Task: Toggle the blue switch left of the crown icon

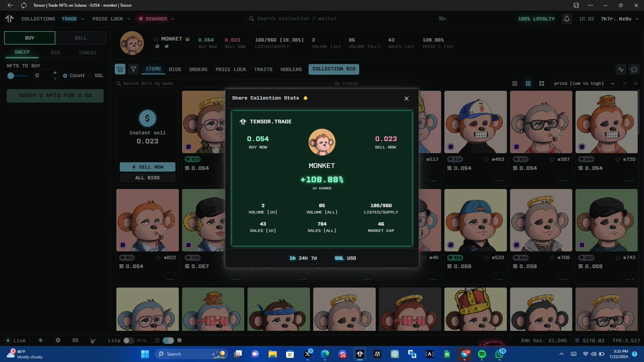Action: pos(169,341)
